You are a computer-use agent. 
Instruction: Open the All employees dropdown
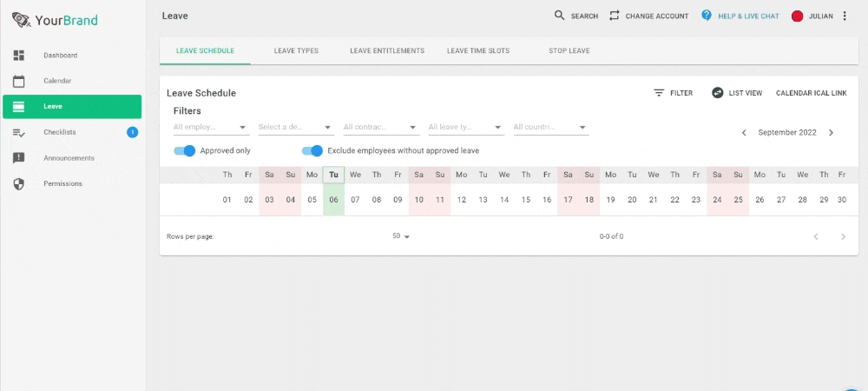point(212,128)
